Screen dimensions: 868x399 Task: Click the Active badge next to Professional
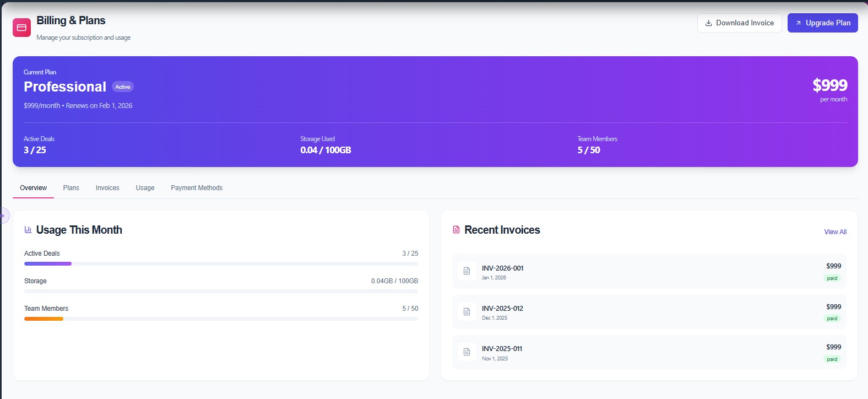123,87
